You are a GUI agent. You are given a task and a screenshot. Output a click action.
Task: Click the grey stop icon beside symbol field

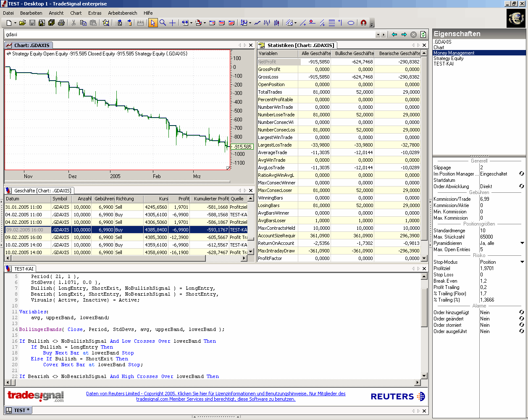tap(413, 34)
